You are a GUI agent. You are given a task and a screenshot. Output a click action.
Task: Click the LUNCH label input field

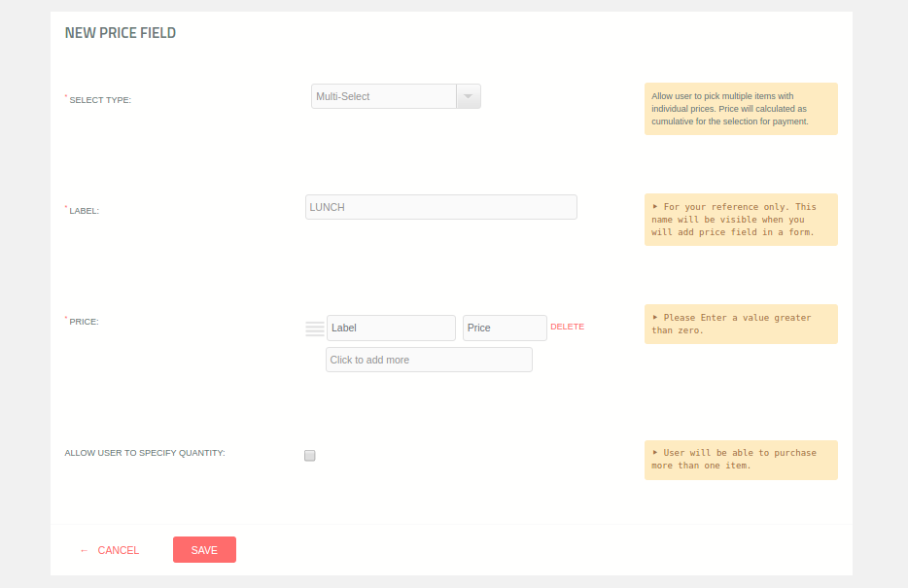pyautogui.click(x=440, y=207)
